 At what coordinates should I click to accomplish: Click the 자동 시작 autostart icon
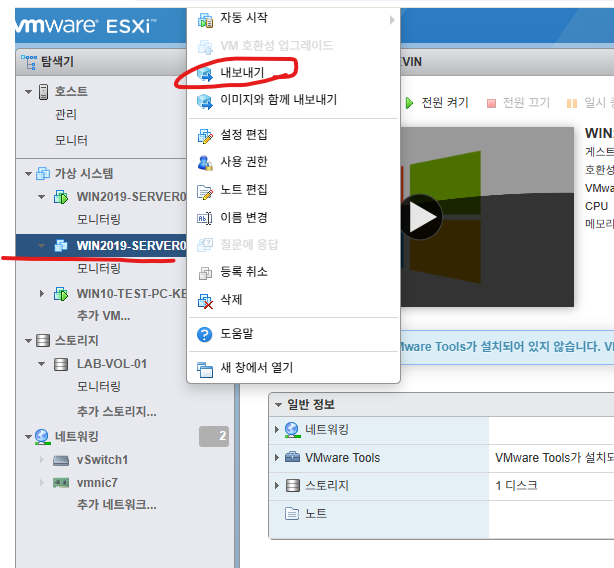[205, 20]
